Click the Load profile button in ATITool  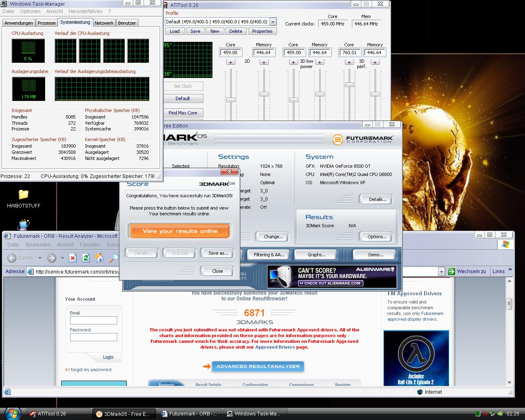click(175, 31)
